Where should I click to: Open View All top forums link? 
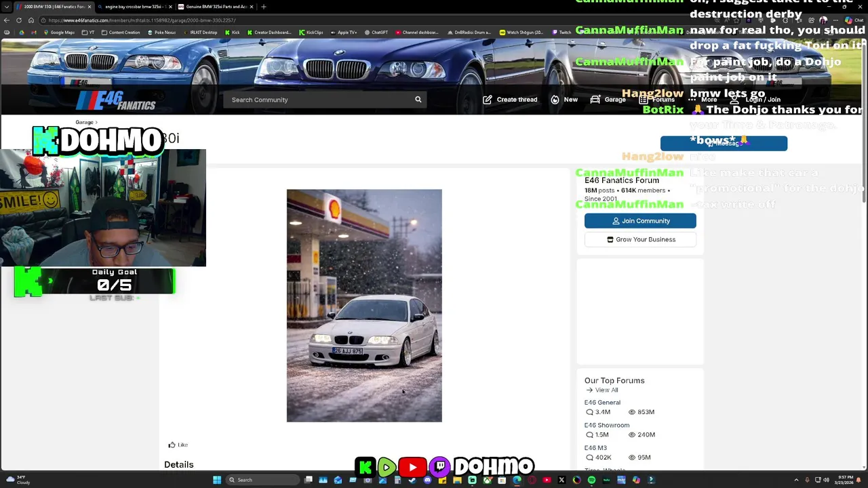point(602,390)
